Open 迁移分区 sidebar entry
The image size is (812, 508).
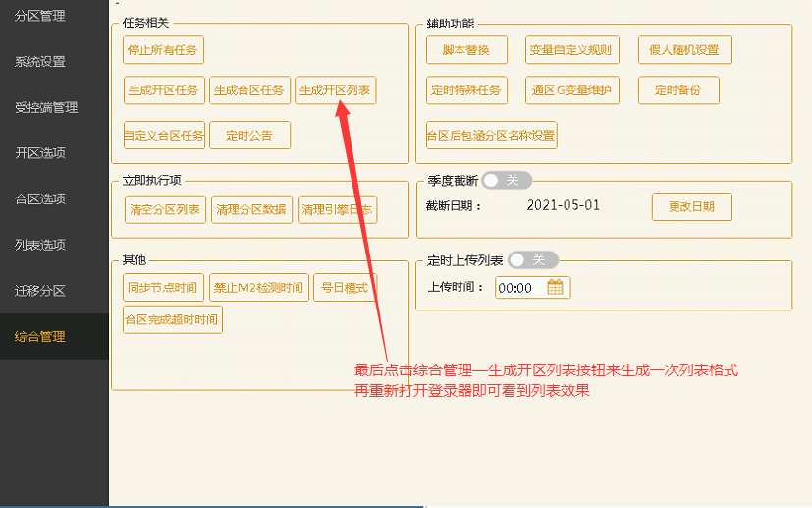pos(40,291)
